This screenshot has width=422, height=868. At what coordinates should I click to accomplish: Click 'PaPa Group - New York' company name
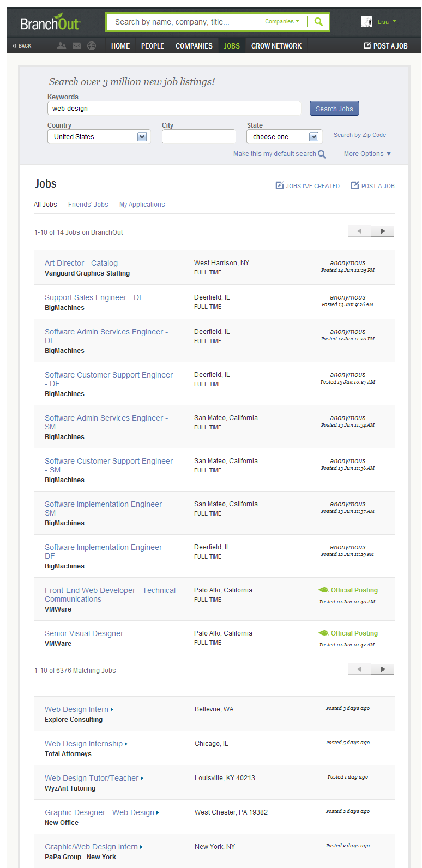[x=80, y=857]
